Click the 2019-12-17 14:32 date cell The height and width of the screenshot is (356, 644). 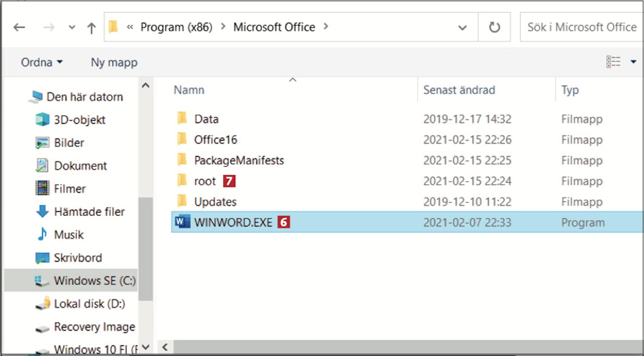[x=467, y=119]
